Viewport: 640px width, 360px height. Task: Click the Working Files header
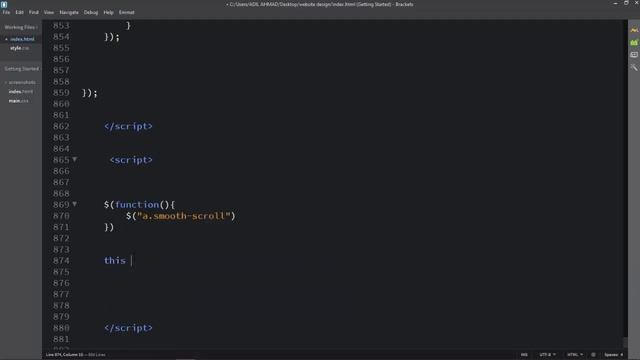[20, 27]
